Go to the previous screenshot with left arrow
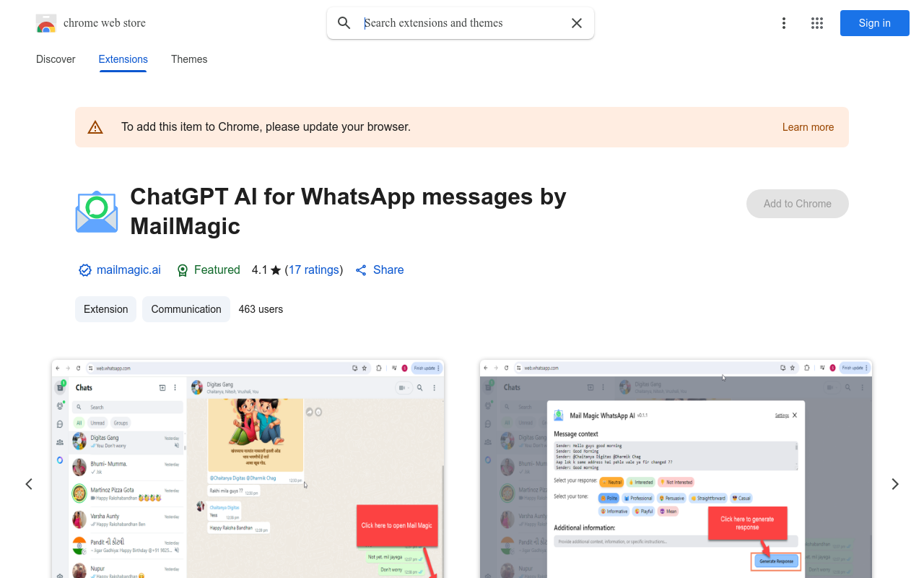The image size is (924, 578). 29,484
